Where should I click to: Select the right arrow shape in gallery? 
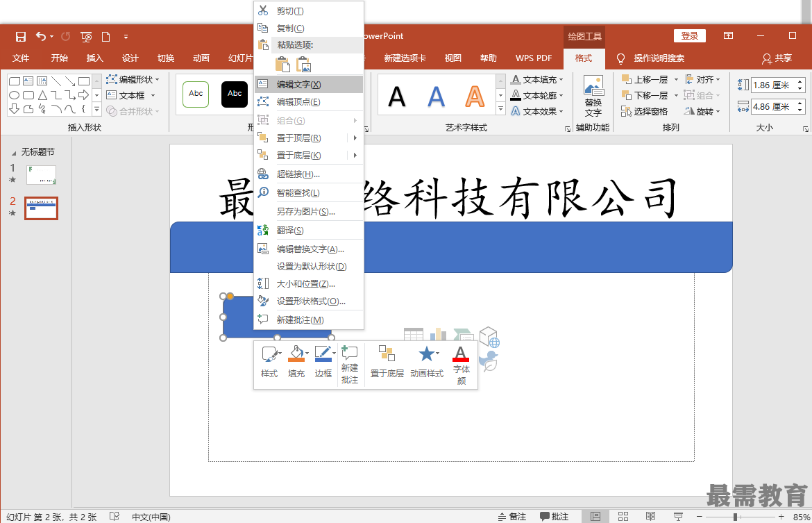(83, 95)
